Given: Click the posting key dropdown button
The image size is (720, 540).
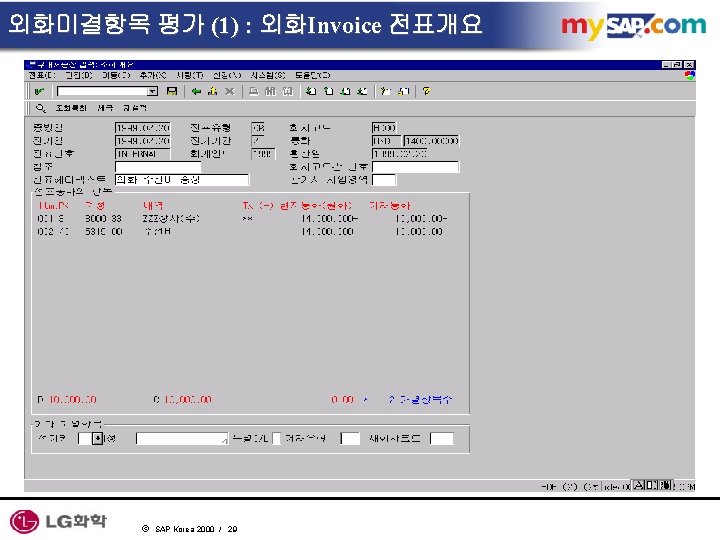Looking at the screenshot, I should coord(97,439).
